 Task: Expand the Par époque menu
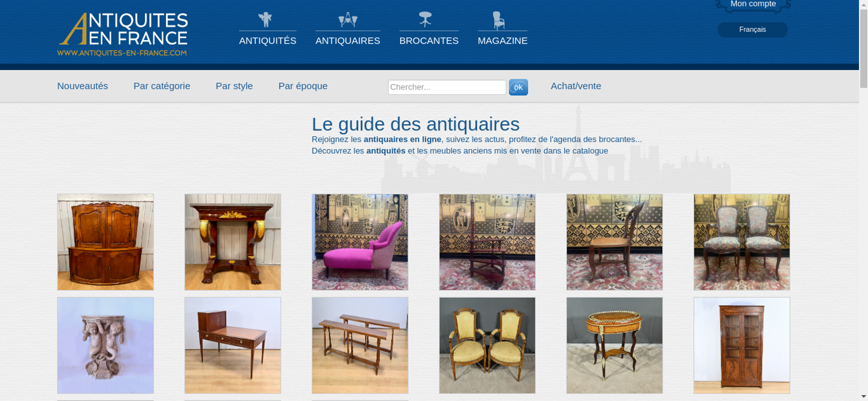click(303, 86)
